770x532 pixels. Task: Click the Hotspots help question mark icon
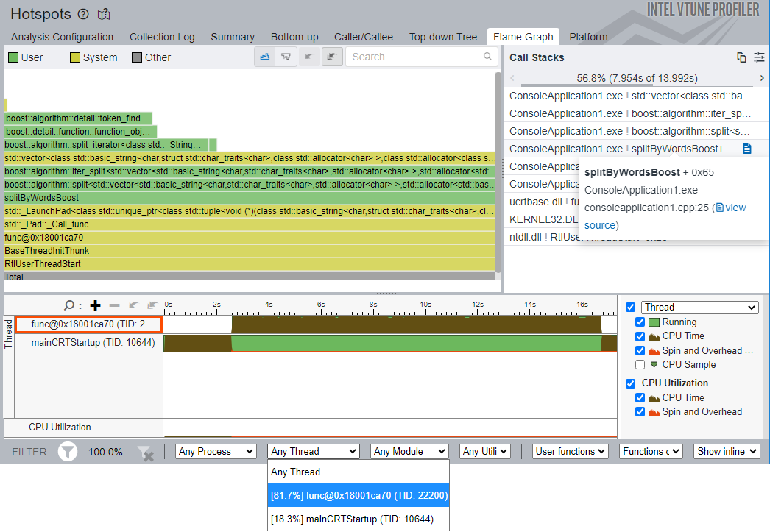[83, 14]
